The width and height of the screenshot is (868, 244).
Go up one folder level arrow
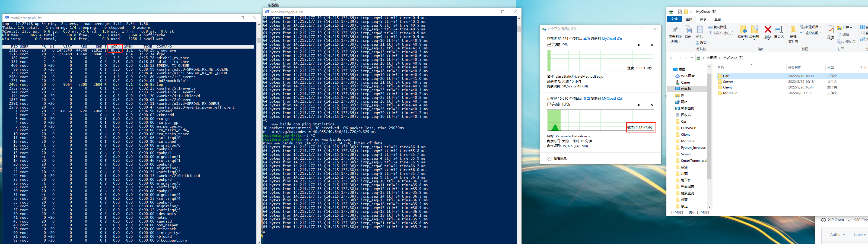pos(692,58)
